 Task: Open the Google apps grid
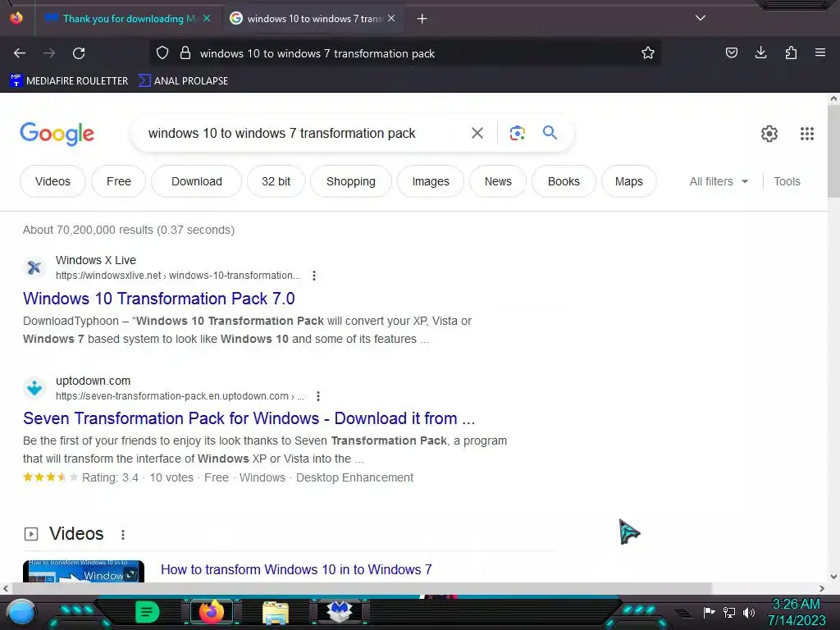(x=807, y=134)
